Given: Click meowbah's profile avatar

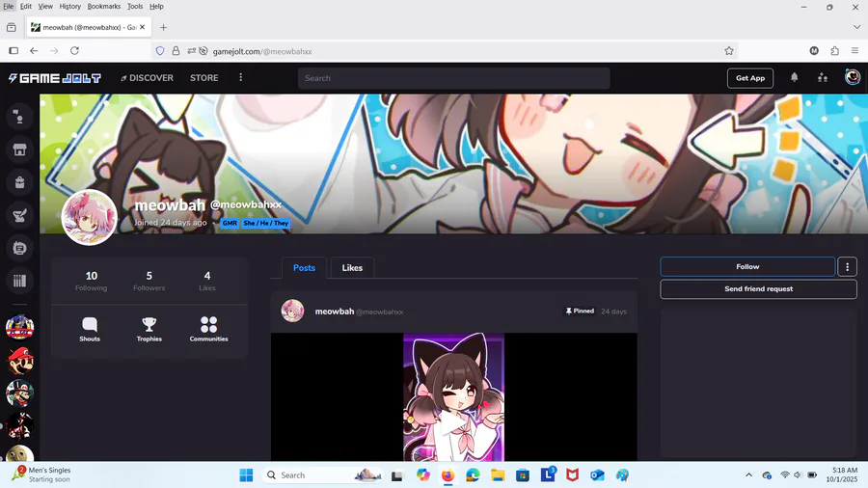Looking at the screenshot, I should [x=89, y=217].
